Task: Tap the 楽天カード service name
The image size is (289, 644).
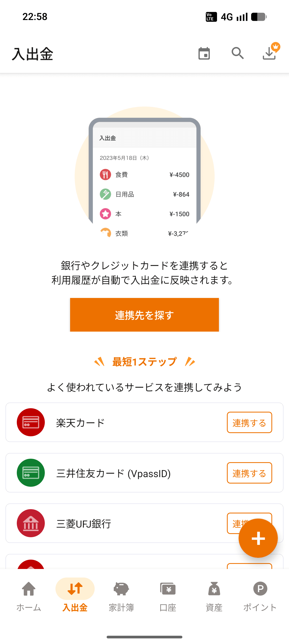Action: pos(80,423)
